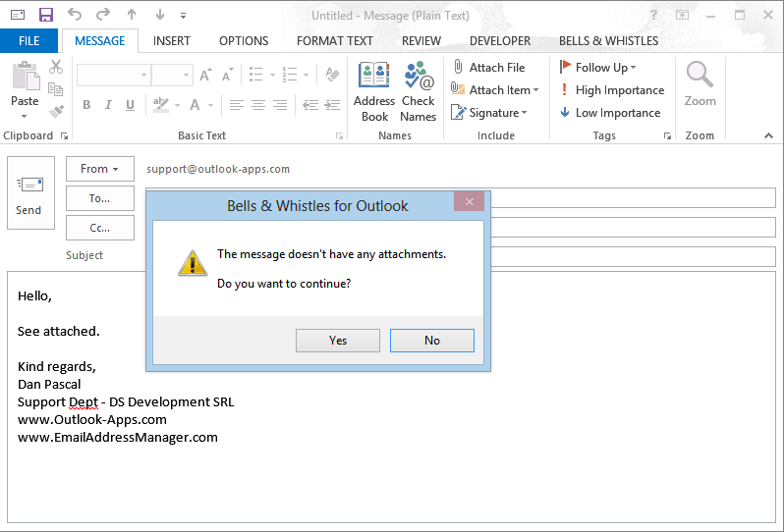The height and width of the screenshot is (532, 784).
Task: Click Clear All Formatting icon
Action: (332, 75)
